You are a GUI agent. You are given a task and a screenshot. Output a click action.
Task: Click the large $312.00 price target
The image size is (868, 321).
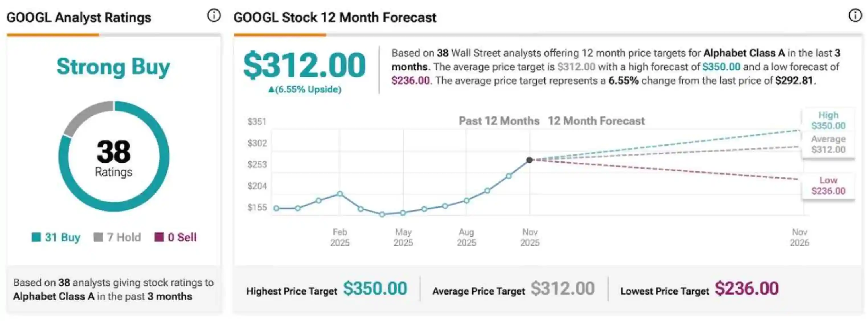tap(304, 66)
